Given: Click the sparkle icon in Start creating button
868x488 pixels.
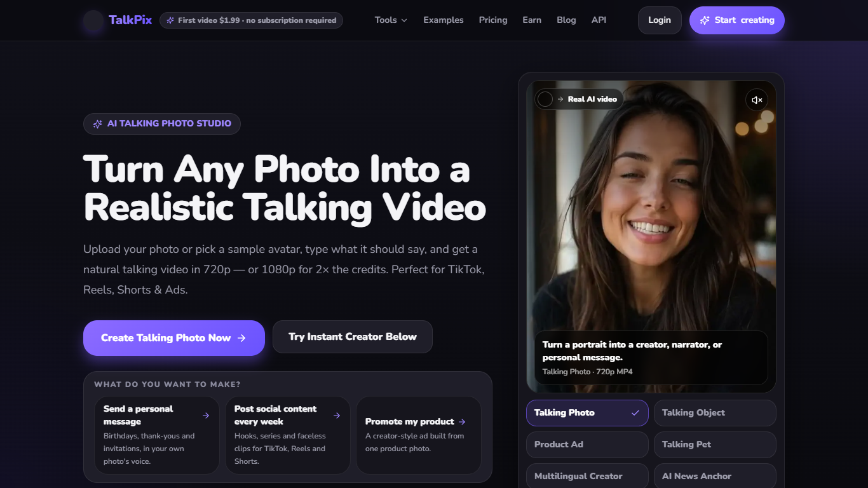Looking at the screenshot, I should 705,20.
